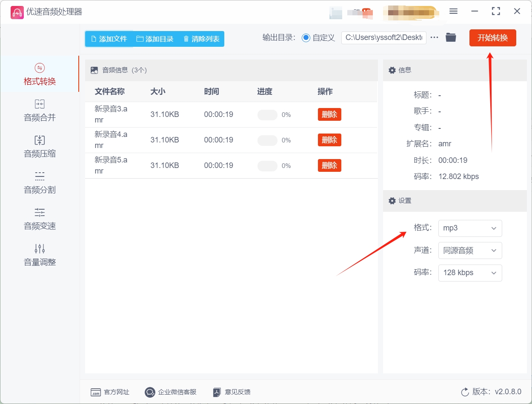This screenshot has width=532, height=404.
Task: Click progress bar of 新录音3.amr
Action: tap(267, 115)
